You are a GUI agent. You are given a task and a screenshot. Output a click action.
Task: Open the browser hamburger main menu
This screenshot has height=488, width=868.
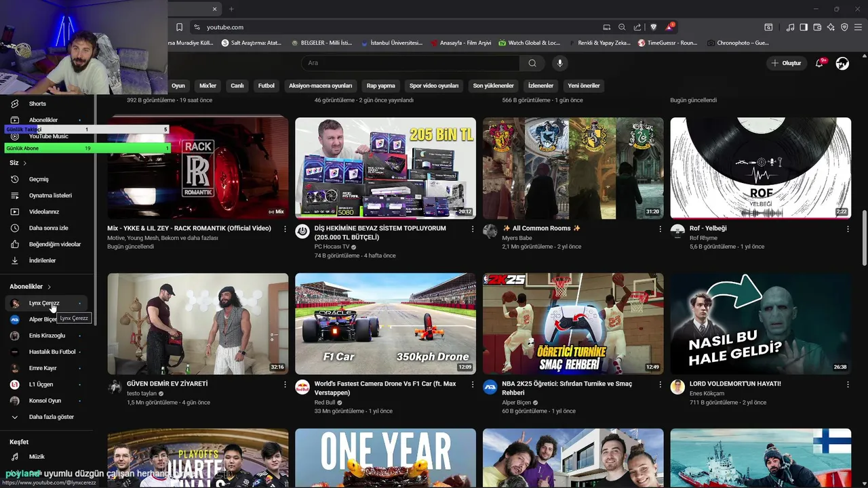858,27
